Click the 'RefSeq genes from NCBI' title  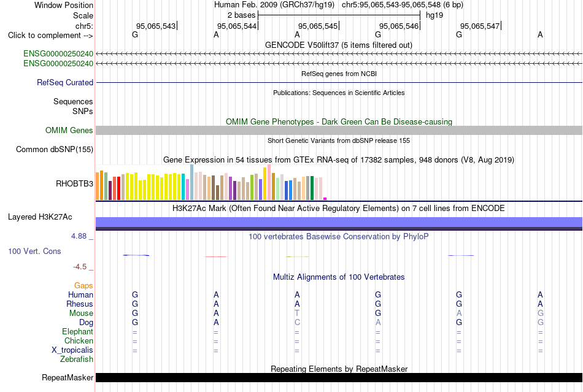[x=339, y=74]
